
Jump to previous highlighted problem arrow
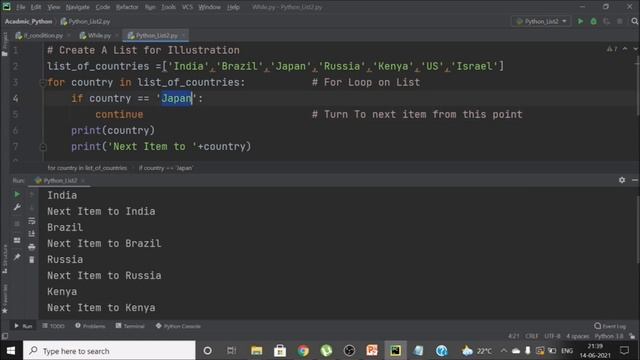pos(625,49)
